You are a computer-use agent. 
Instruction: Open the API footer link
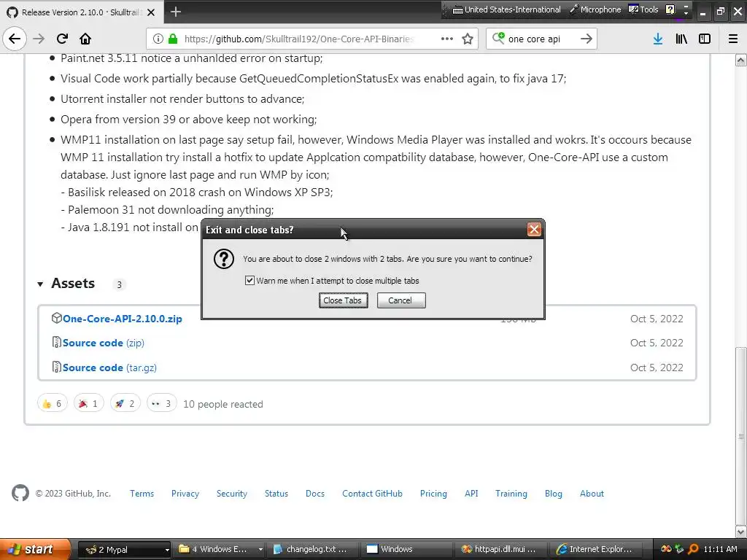[x=471, y=494]
